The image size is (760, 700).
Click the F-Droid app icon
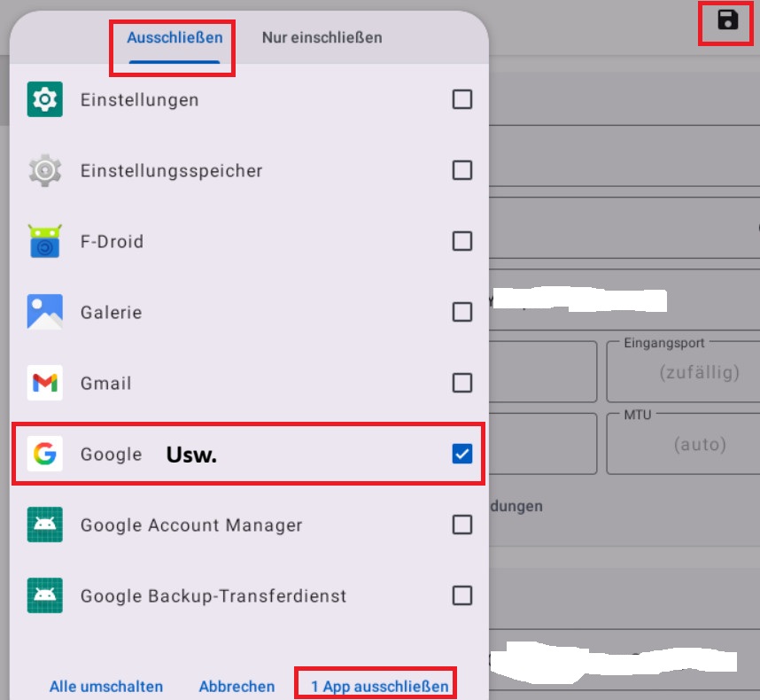click(44, 241)
